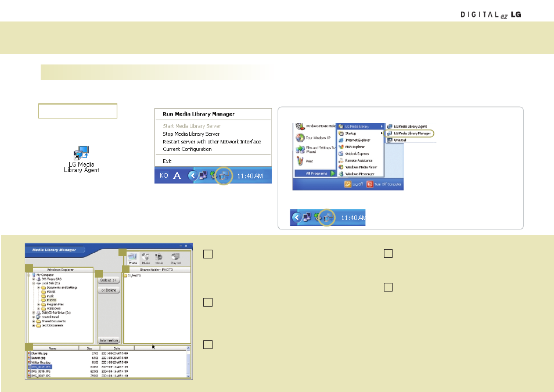
Task: Open the Photo category in Media Library Manager
Action: (132, 258)
